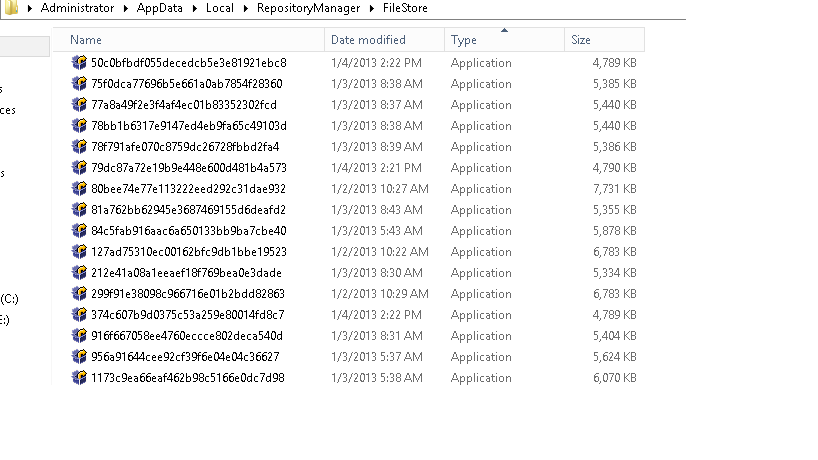
Task: Click the icon of file 127ad75310ec00162bfc9db1bbe19523
Action: [x=79, y=251]
